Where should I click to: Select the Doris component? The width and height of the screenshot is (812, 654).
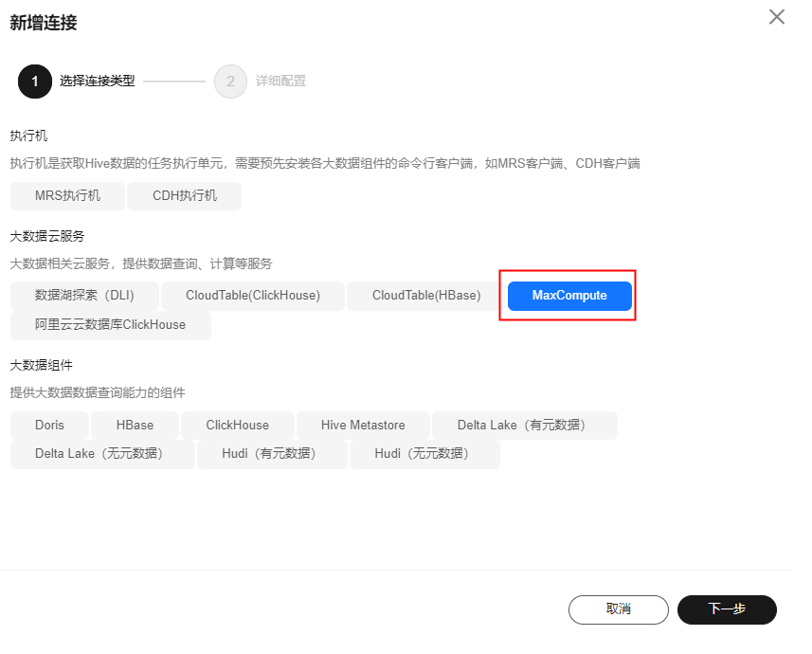point(49,426)
